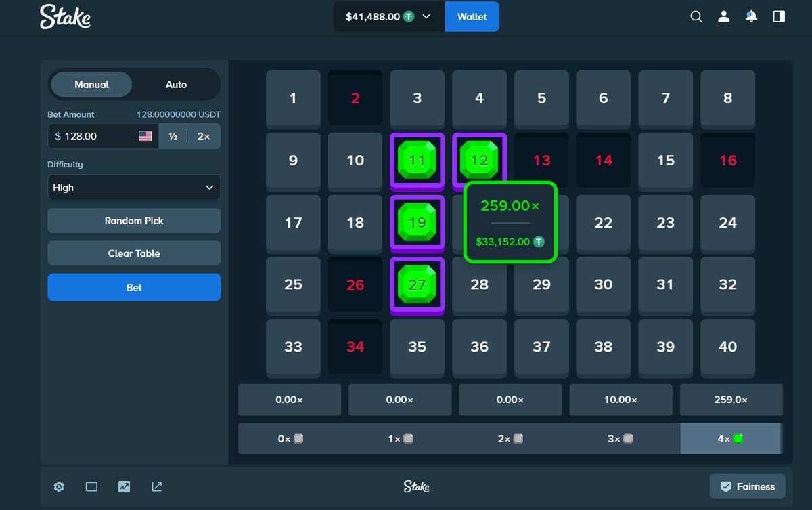The width and height of the screenshot is (812, 510).
Task: Select number tile 5
Action: point(541,98)
